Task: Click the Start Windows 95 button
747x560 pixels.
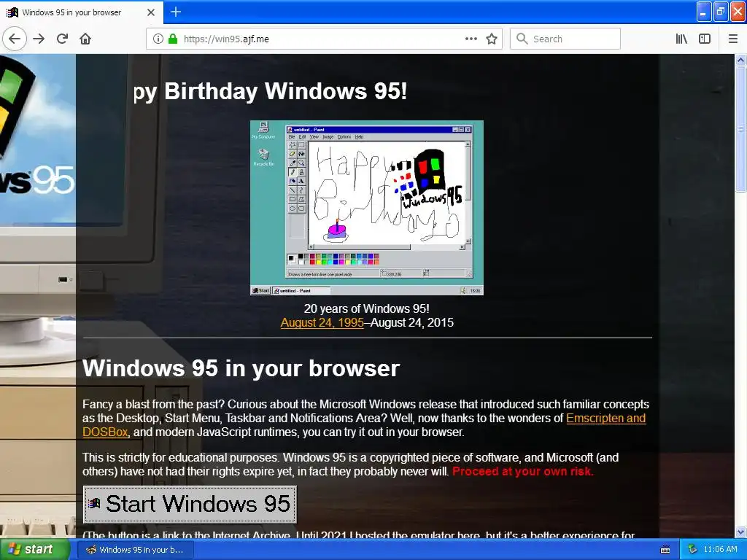Action: 190,505
